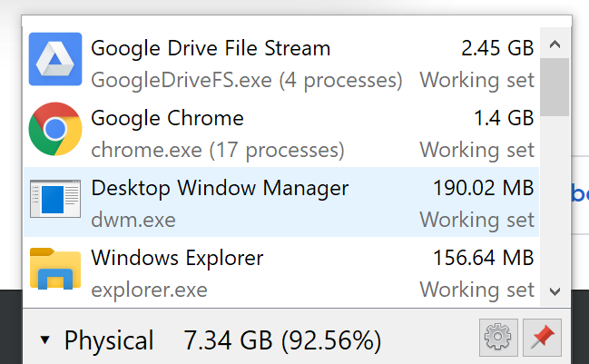Click the 2.45 GB memory value
The height and width of the screenshot is (364, 589).
[497, 48]
